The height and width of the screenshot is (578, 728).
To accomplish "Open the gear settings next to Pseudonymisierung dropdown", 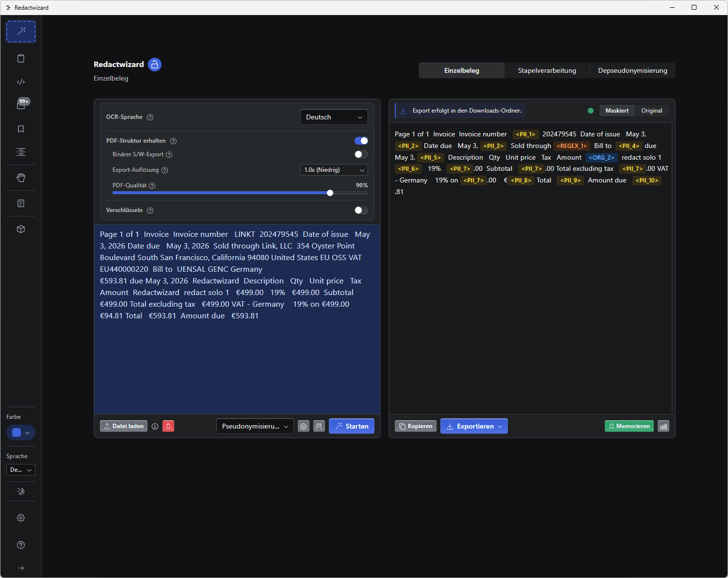I will tap(304, 426).
